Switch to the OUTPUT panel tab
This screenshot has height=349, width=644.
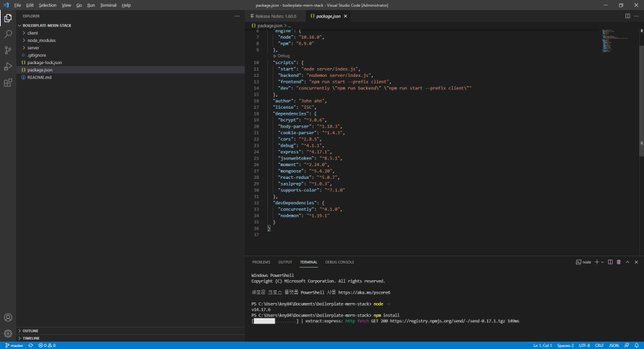pos(285,262)
